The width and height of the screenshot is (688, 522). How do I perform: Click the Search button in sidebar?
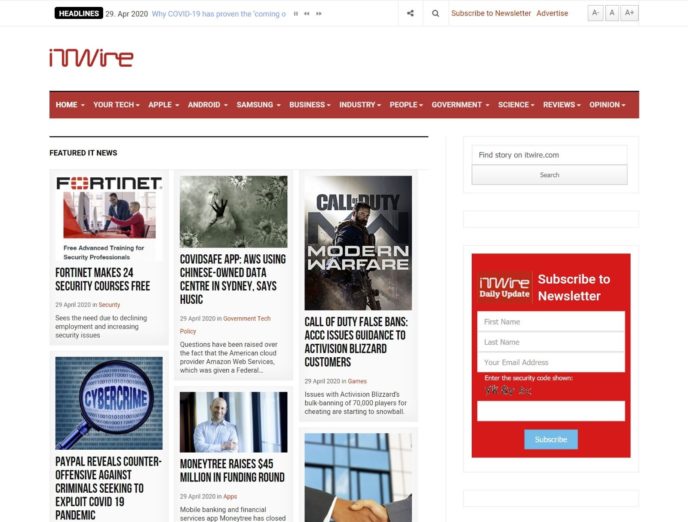(549, 175)
